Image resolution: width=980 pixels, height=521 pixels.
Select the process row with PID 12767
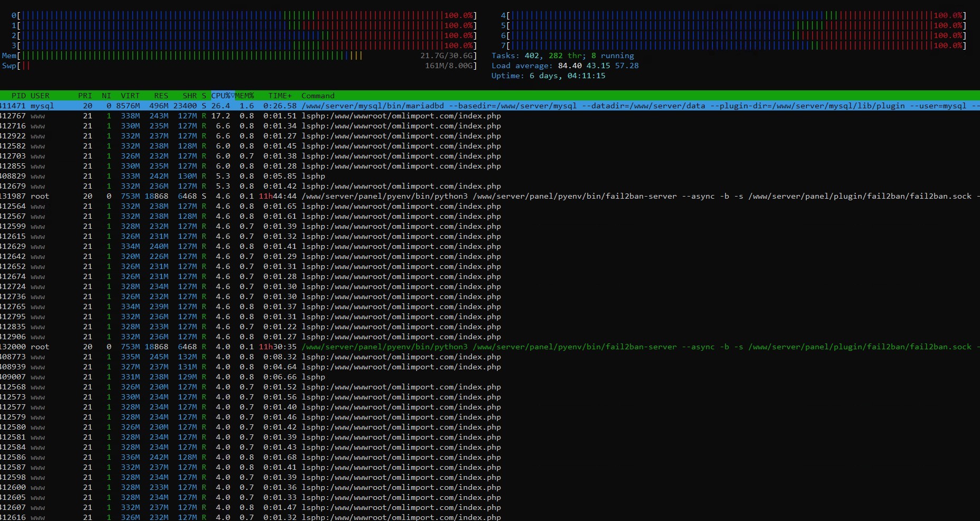pos(490,116)
